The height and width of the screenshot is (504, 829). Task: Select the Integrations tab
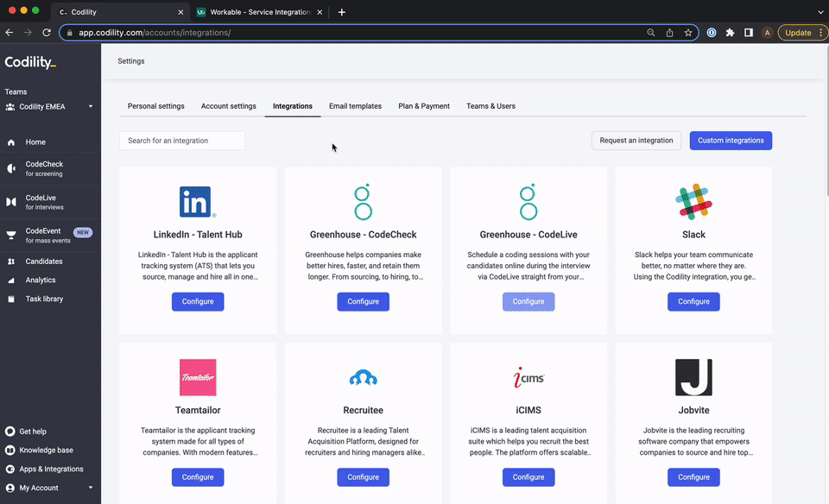coord(293,106)
